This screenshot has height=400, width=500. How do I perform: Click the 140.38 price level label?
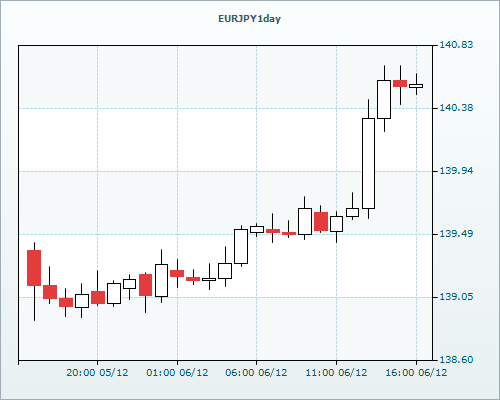click(456, 108)
